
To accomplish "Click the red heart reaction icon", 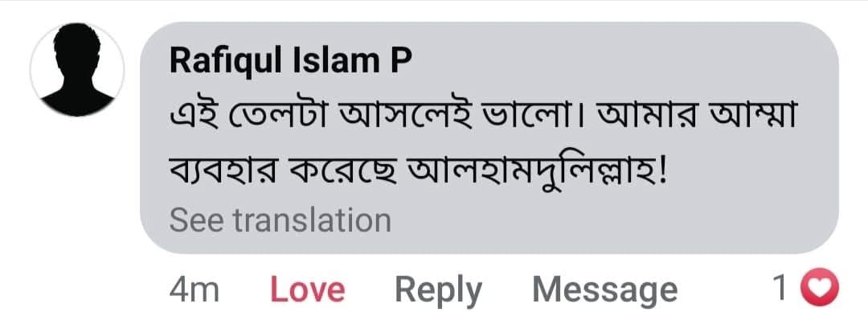I will click(x=821, y=288).
